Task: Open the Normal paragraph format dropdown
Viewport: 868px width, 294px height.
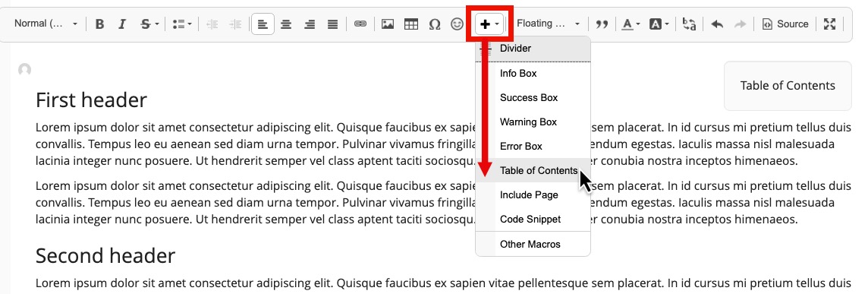Action: [46, 24]
